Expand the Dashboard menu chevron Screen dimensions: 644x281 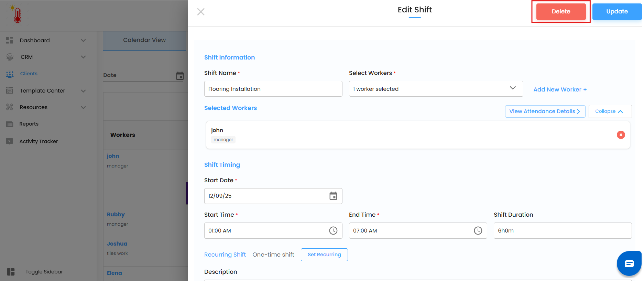pyautogui.click(x=83, y=41)
